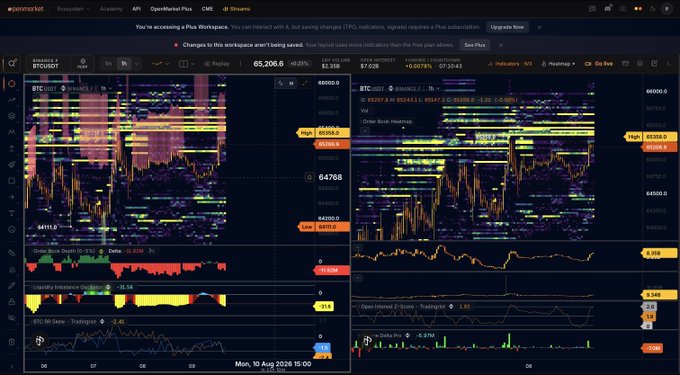680x375 pixels.
Task: Click the left chart line mode icon
Action: click(x=281, y=83)
